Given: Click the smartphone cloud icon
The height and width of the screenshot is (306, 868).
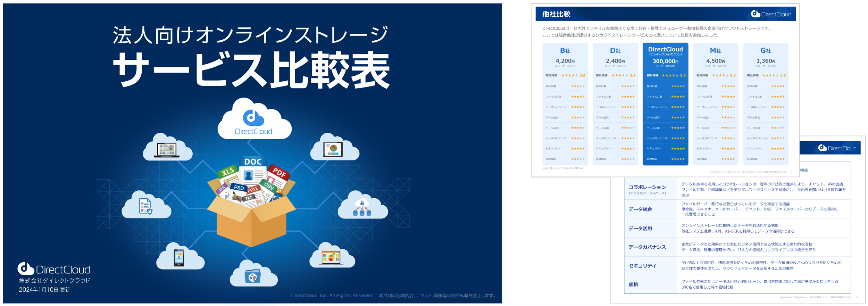Looking at the screenshot, I should click(x=180, y=256).
